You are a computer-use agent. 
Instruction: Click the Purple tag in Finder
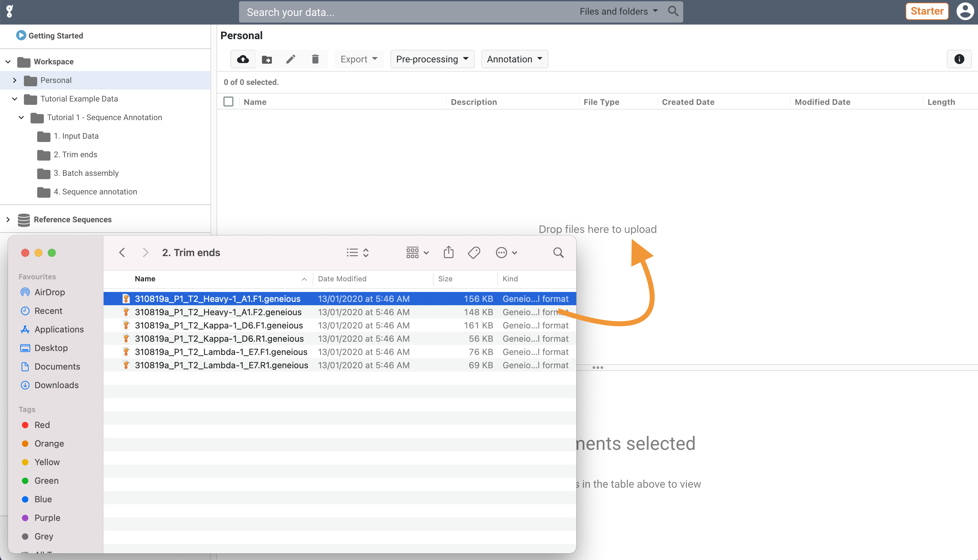coord(41,518)
